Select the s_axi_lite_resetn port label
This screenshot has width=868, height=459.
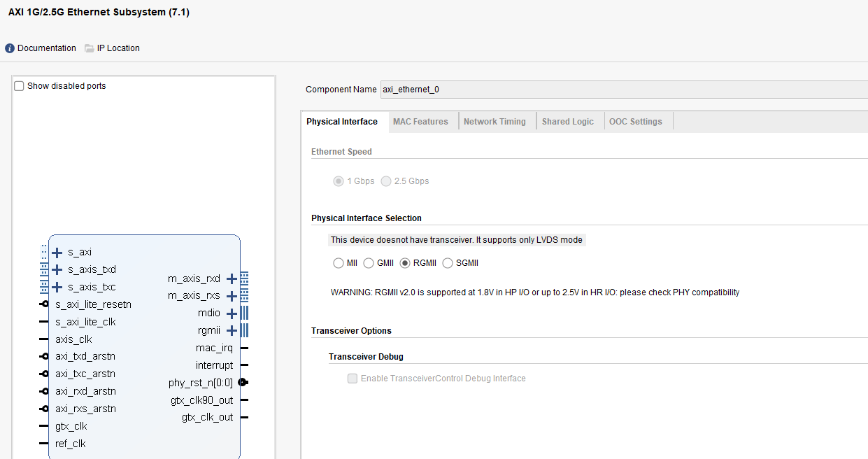[x=94, y=304]
